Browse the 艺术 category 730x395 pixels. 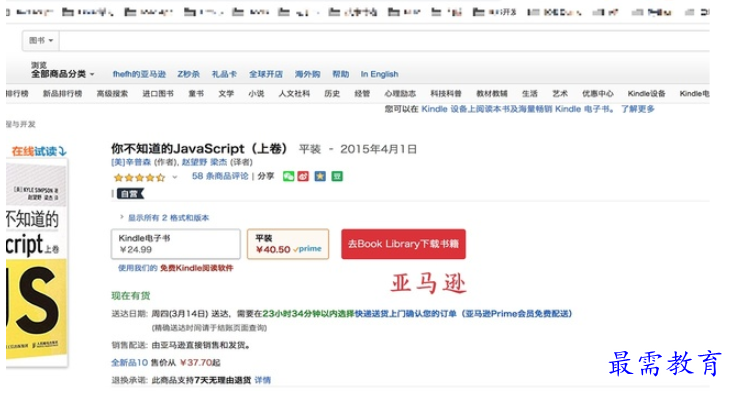(560, 94)
